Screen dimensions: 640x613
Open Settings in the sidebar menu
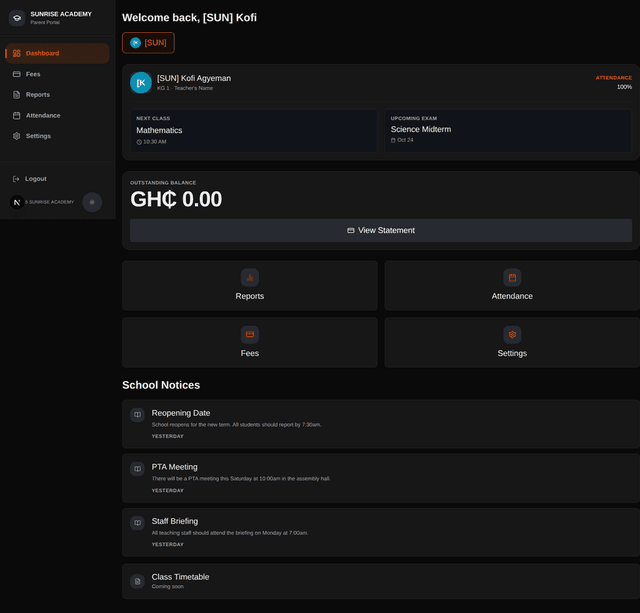(57, 136)
